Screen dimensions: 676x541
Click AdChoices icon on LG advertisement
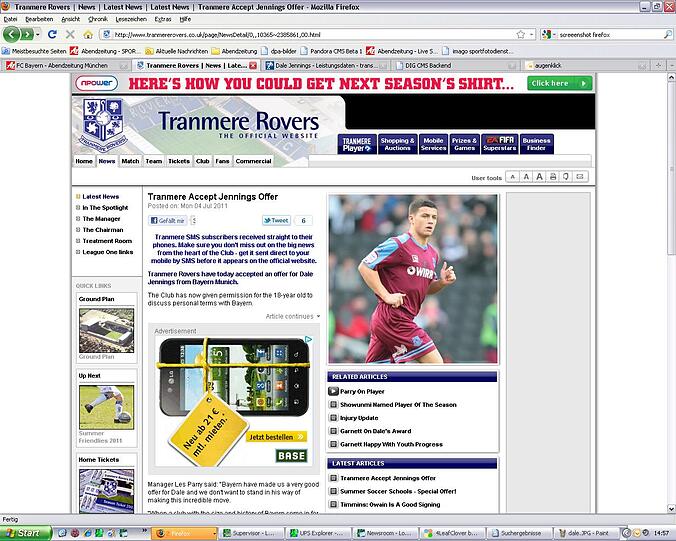pos(309,340)
